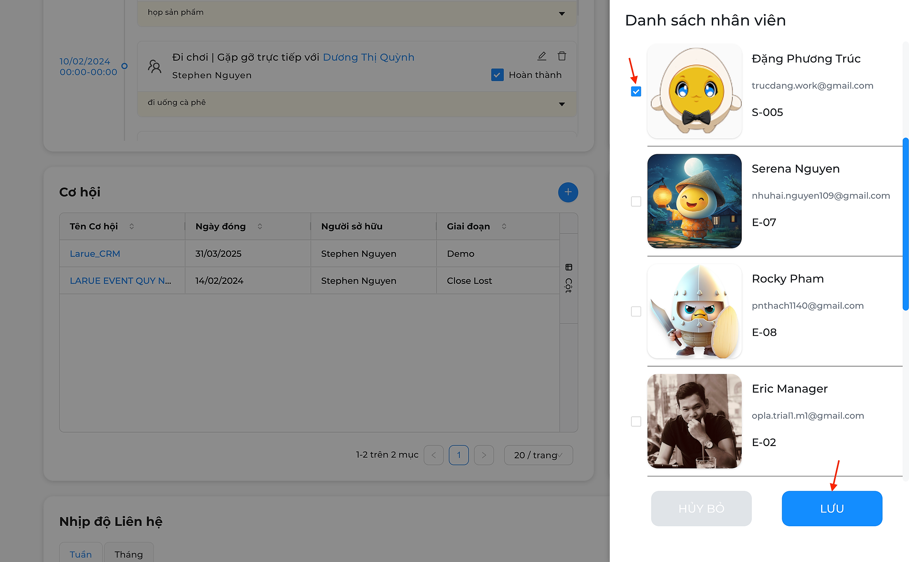Switch to the Tuần tab
924x562 pixels.
(80, 554)
